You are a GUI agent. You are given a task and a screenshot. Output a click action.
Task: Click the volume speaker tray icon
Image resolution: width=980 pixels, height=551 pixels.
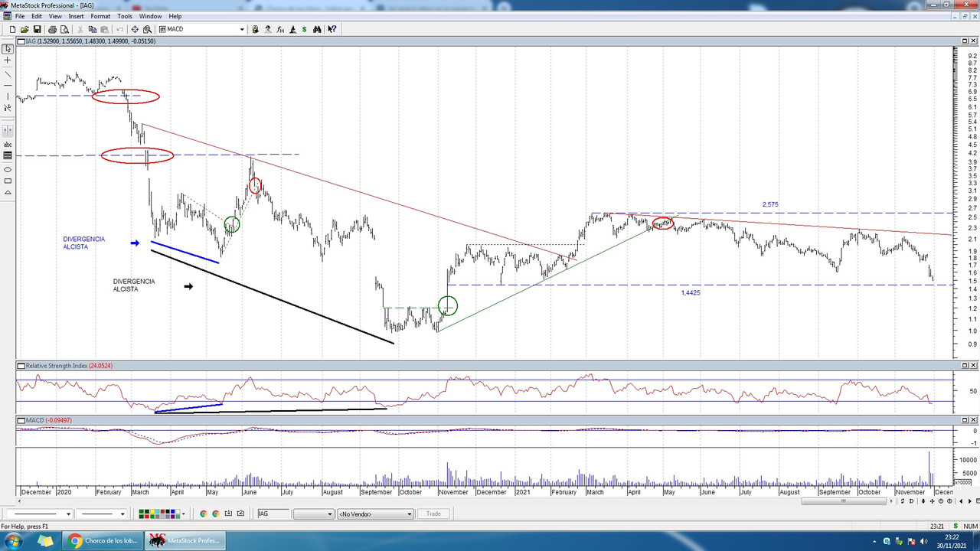pos(923,541)
